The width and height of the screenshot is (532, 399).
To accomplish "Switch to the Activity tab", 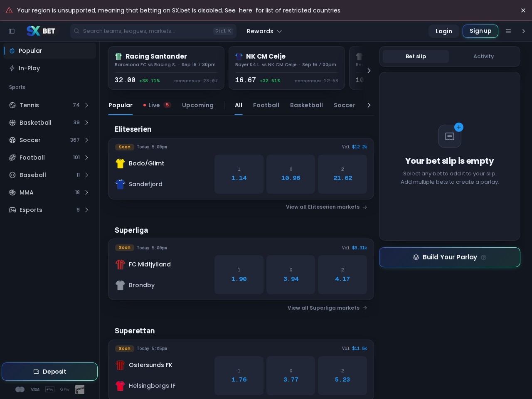I will click(483, 57).
